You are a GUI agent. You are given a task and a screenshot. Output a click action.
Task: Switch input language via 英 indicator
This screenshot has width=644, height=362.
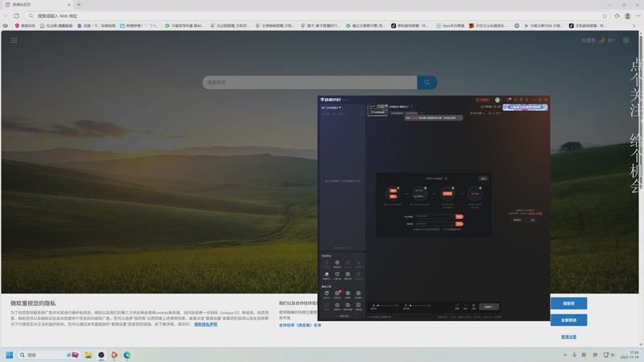[x=584, y=355]
